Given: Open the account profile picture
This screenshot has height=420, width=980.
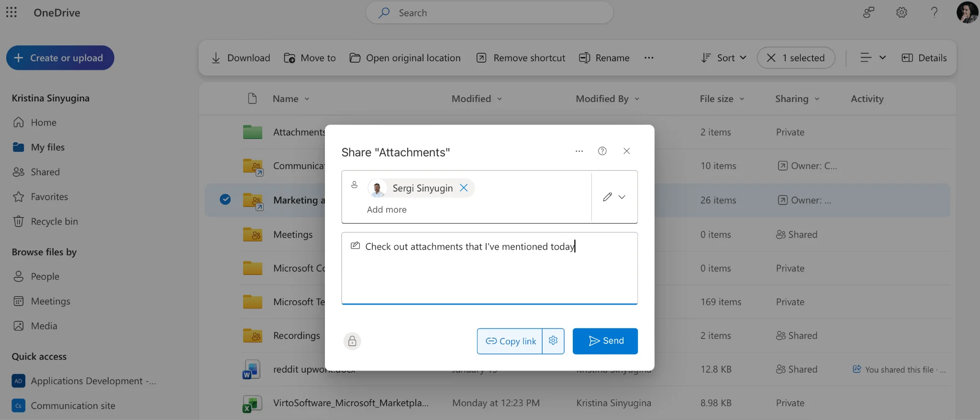Looking at the screenshot, I should click(x=967, y=12).
